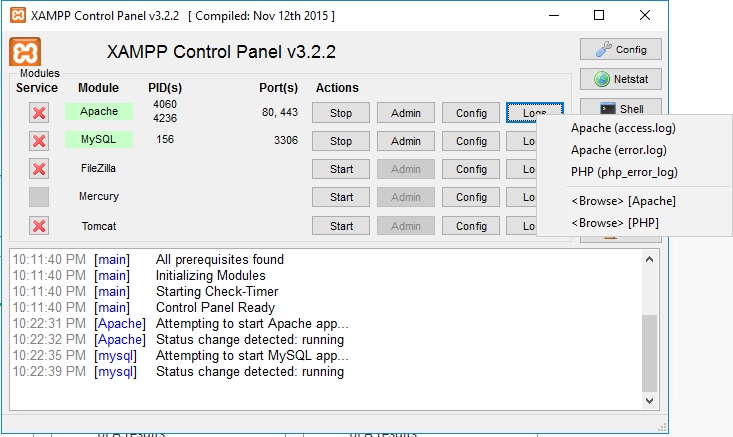Toggle the MySQL service install checkbox
This screenshot has height=437, width=733.
coord(39,141)
